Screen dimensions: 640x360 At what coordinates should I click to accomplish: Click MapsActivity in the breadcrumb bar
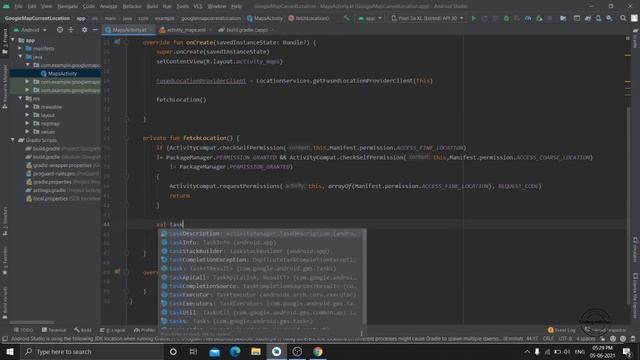point(265,18)
